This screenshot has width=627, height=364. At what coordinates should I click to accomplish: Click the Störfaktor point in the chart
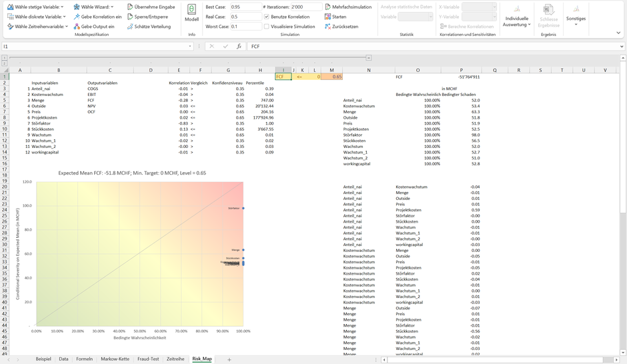pos(243,208)
